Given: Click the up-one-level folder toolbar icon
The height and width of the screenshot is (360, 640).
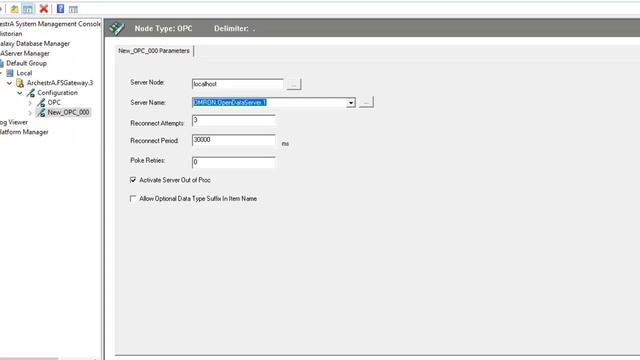Looking at the screenshot, I should point(14,9).
